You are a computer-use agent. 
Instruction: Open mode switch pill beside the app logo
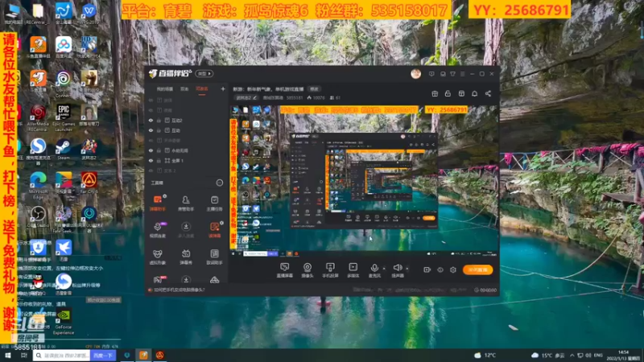coord(204,74)
